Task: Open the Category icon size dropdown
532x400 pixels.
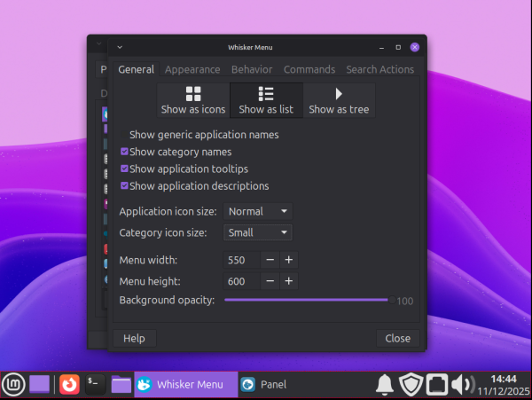Action: 258,232
